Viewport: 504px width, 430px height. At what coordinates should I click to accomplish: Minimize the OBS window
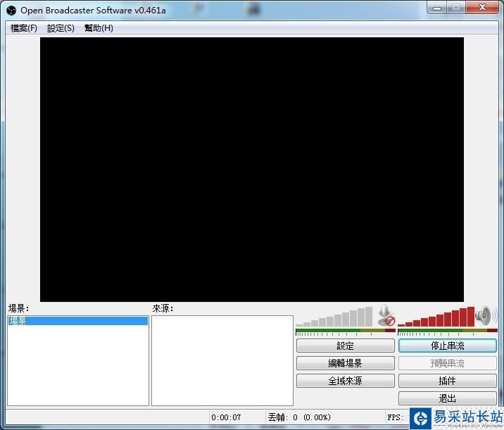click(x=437, y=8)
